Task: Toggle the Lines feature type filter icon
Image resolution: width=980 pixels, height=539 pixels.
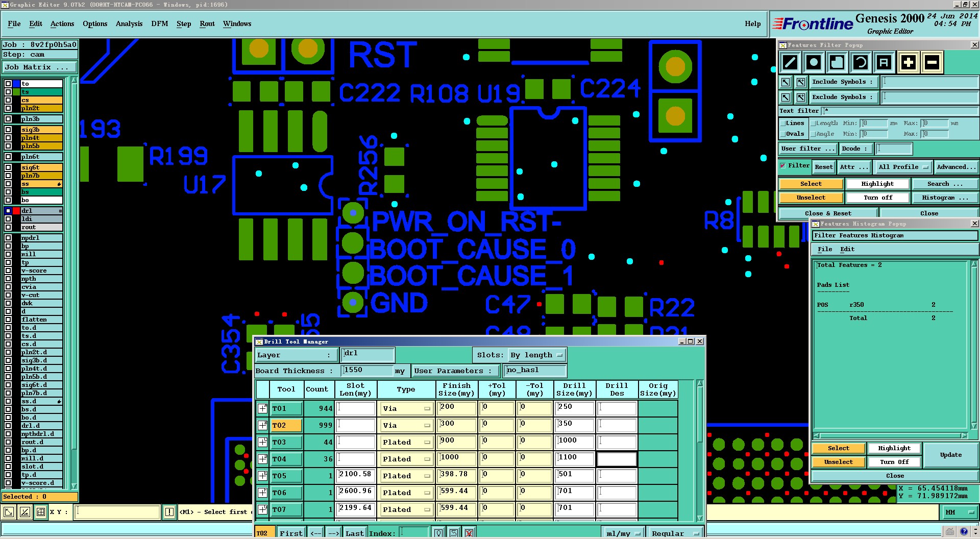Action: (790, 62)
